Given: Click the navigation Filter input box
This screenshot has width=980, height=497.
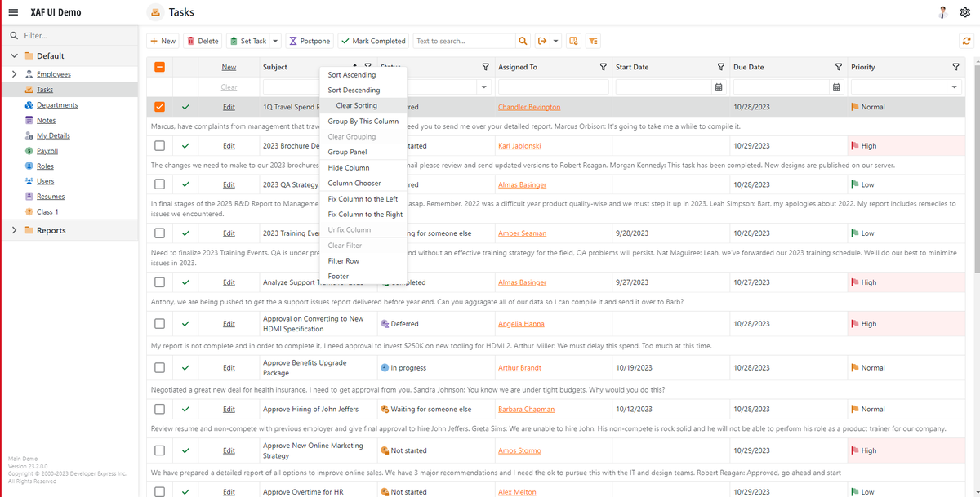Looking at the screenshot, I should tap(69, 36).
